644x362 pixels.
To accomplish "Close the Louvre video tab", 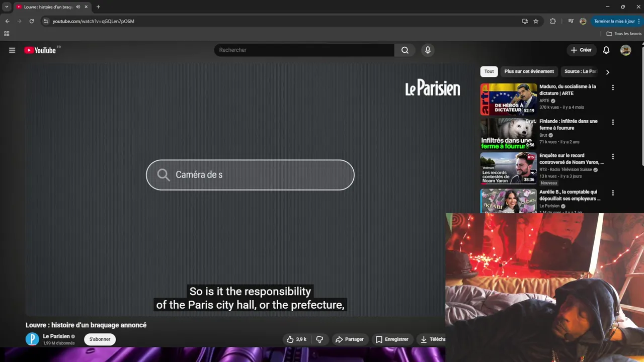I will pyautogui.click(x=86, y=7).
